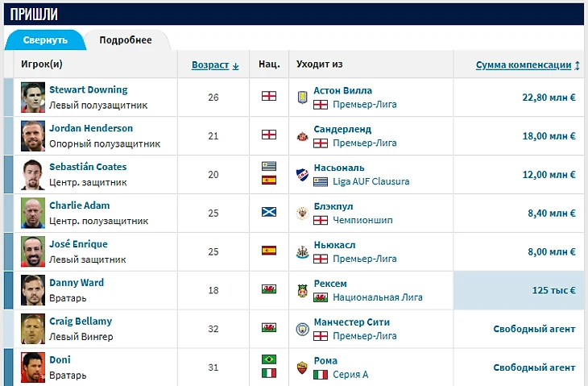The width and height of the screenshot is (588, 386).
Task: Click the Aston Villa club crest
Action: 303,97
